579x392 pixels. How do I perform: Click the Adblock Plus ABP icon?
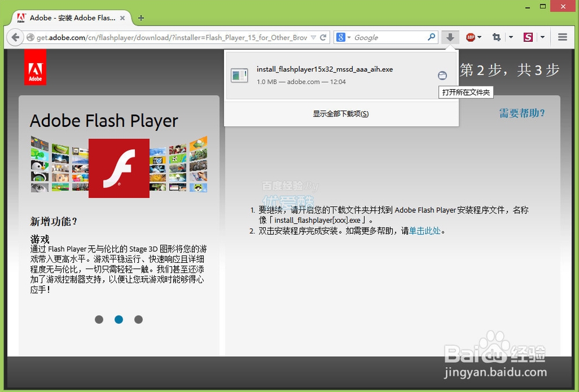tap(470, 37)
